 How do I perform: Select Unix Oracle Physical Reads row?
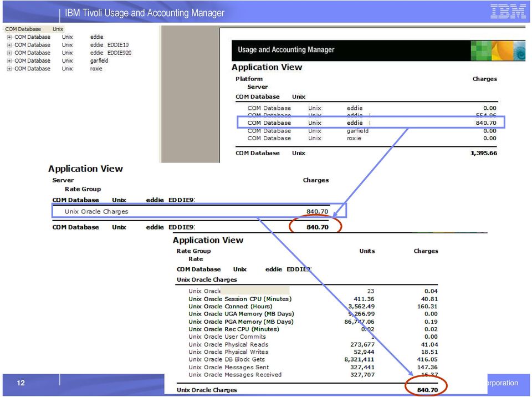tap(313, 344)
